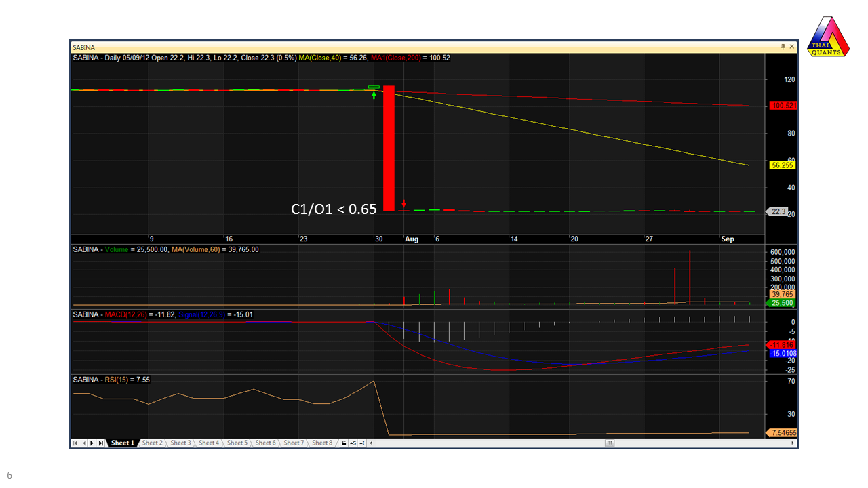Click the previous sheet arrow
Screen dimensions: 868x488
(x=83, y=443)
